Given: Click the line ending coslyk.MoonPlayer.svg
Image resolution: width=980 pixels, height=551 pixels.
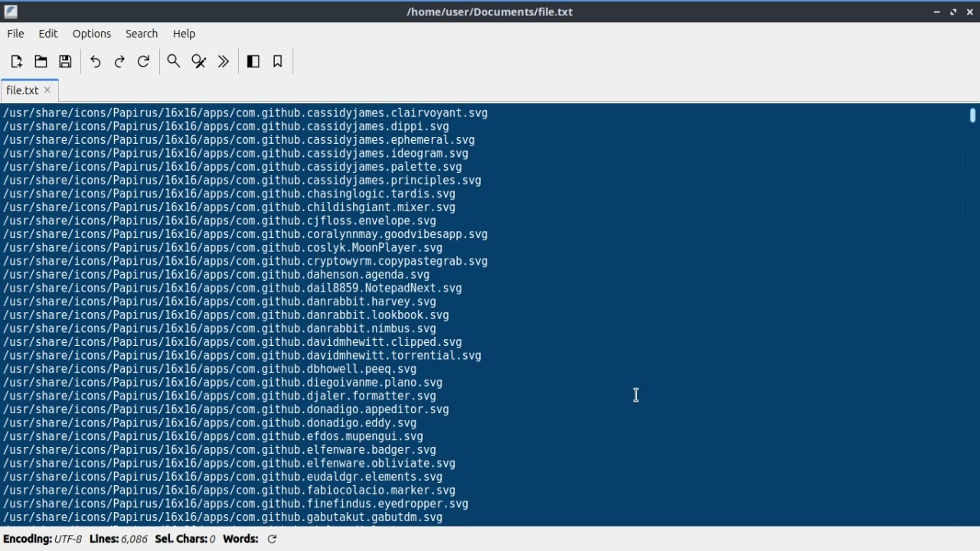Looking at the screenshot, I should click(223, 248).
